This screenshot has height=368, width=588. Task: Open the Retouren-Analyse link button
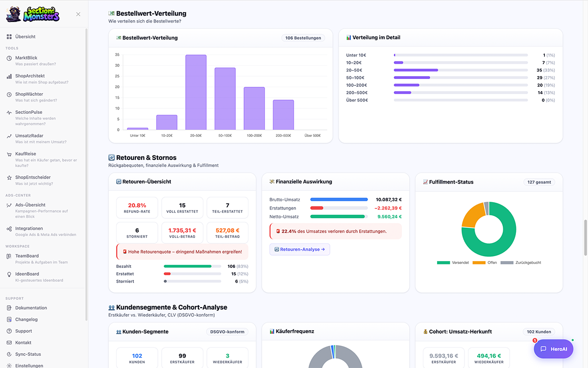(300, 249)
